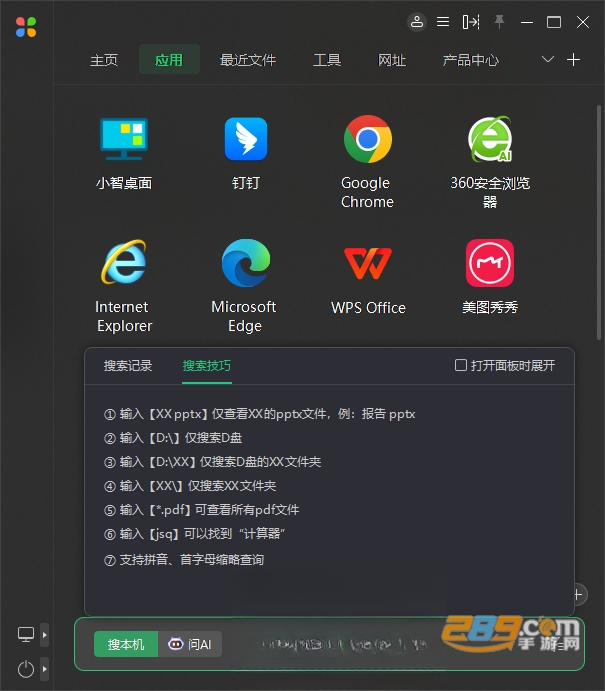
Task: Click tip ⑤ 可查看所有pdf文件
Action: pos(201,510)
